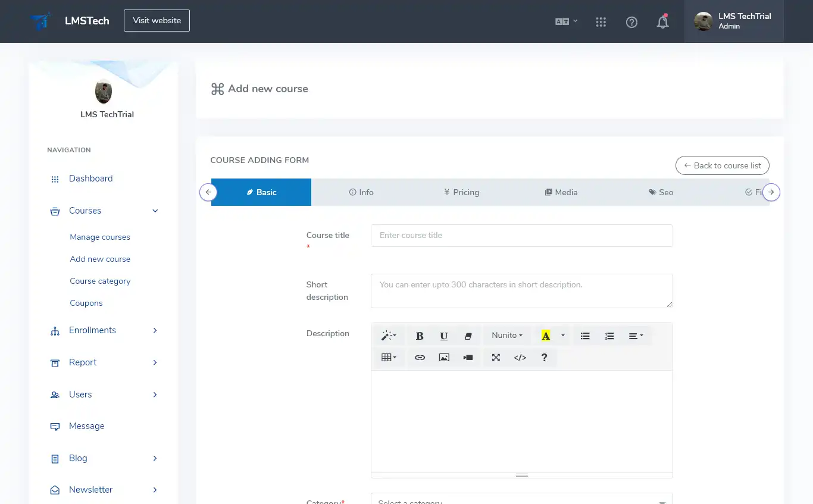The height and width of the screenshot is (504, 813).
Task: Toggle bold formatting in the description editor
Action: [x=419, y=336]
